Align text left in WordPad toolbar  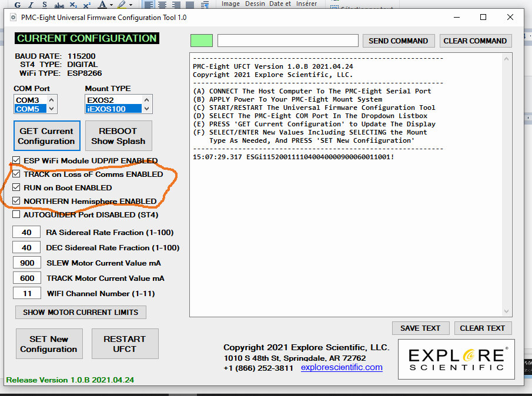[148, 5]
